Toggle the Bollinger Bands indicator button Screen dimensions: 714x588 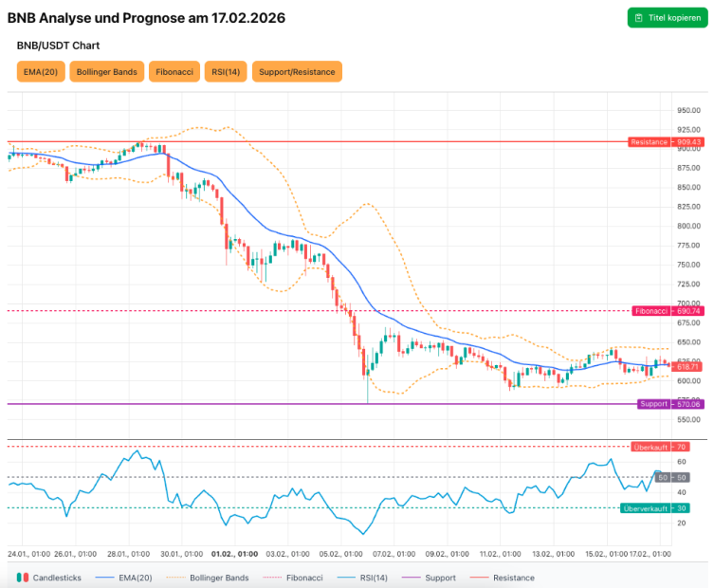106,71
